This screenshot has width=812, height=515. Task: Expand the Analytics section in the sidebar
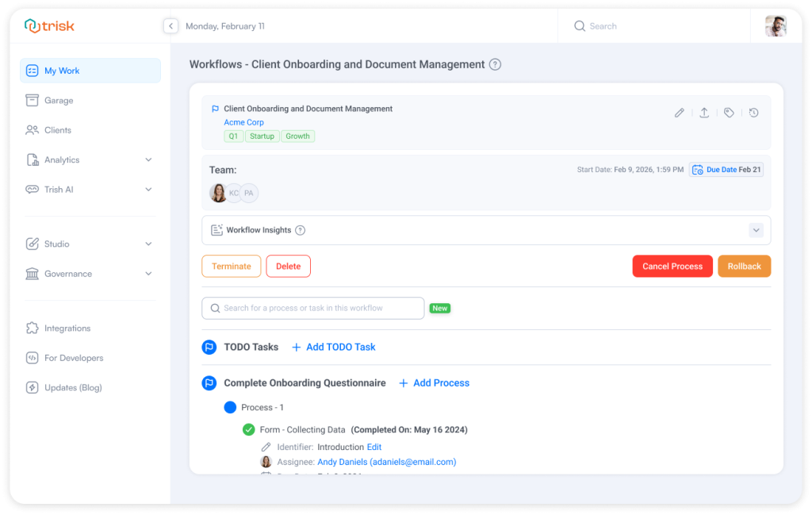pyautogui.click(x=147, y=159)
